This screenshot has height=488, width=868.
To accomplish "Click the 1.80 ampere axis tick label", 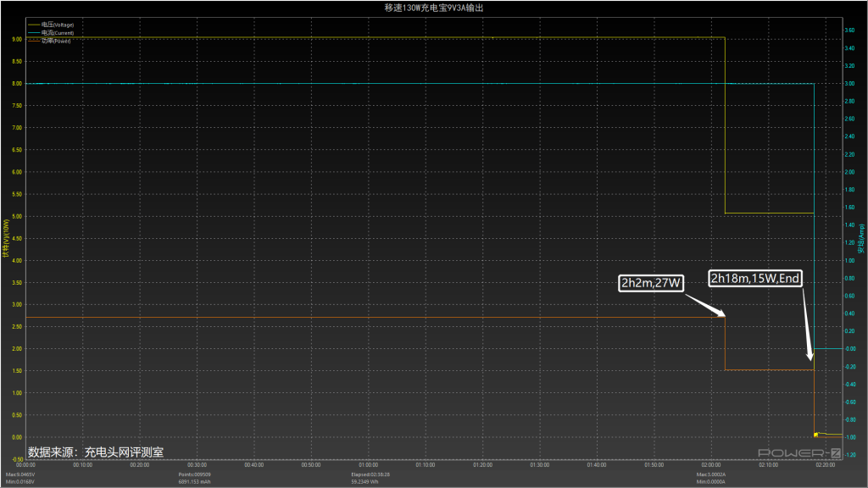I will click(x=849, y=190).
